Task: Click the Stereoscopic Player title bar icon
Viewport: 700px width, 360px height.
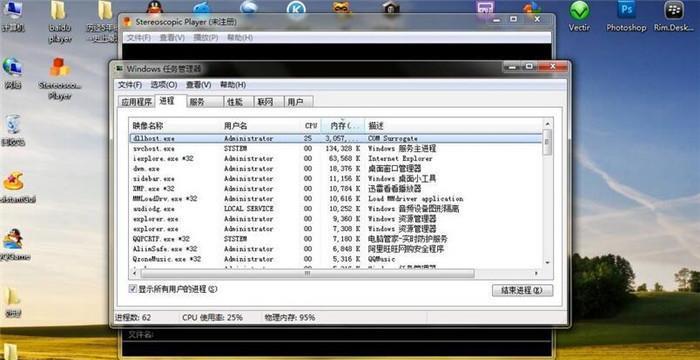Action: coord(127,22)
